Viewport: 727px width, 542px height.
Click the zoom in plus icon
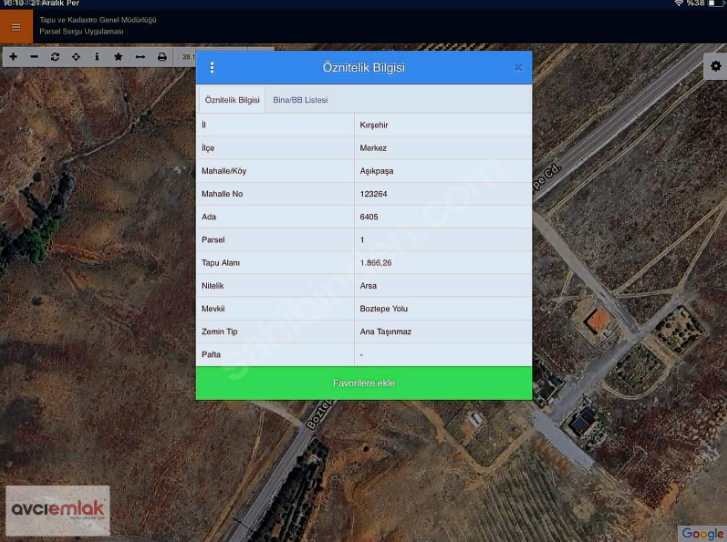(x=13, y=57)
